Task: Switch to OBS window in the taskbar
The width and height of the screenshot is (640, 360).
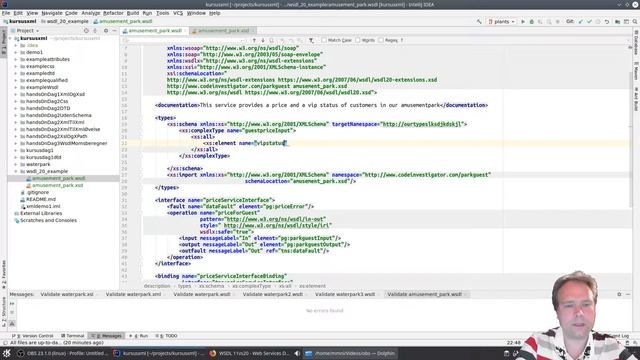Action: tap(62, 353)
